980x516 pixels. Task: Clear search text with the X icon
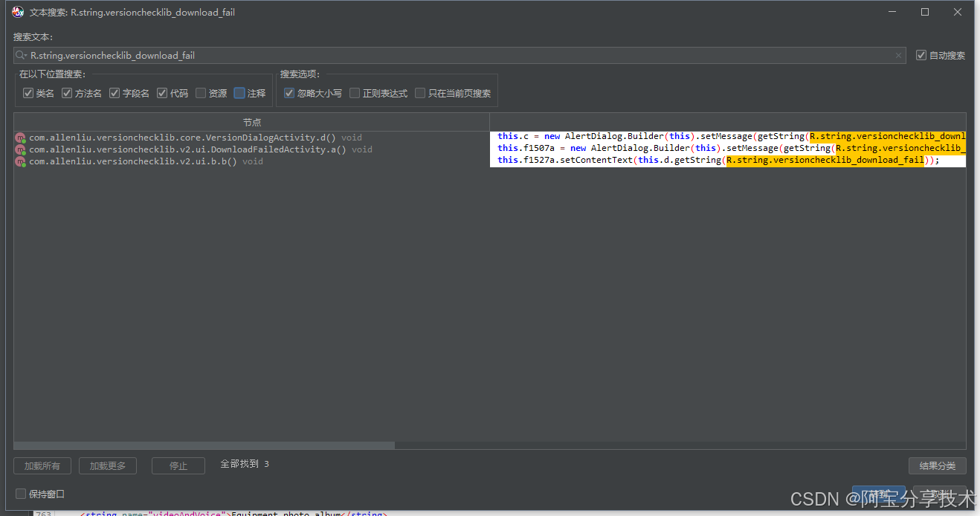coord(898,56)
